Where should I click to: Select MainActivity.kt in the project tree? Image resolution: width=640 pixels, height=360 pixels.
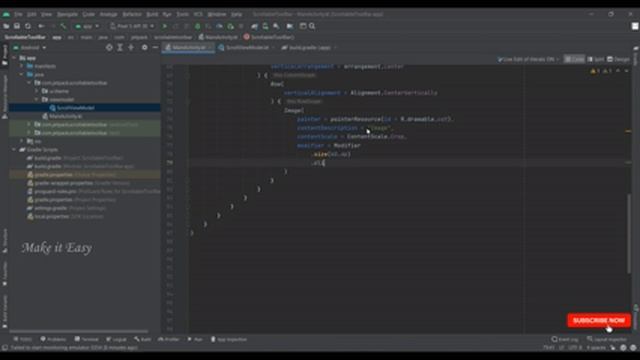point(65,116)
